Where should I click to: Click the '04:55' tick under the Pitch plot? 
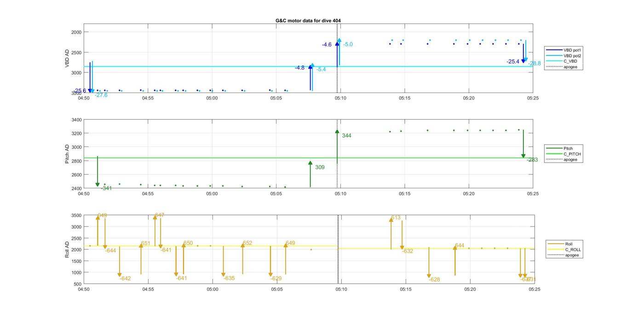pyautogui.click(x=148, y=194)
